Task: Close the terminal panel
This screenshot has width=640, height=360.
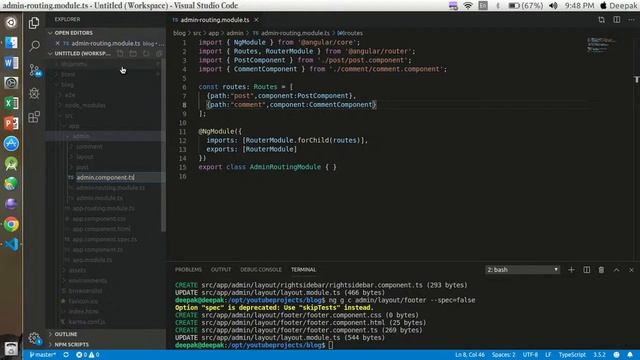Action: point(631,270)
